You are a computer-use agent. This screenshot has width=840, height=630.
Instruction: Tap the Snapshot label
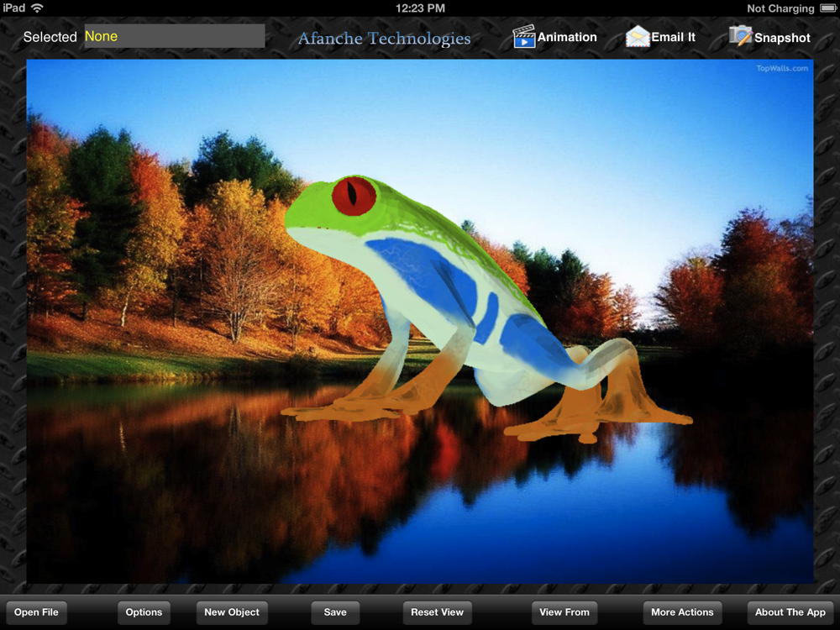pos(782,38)
